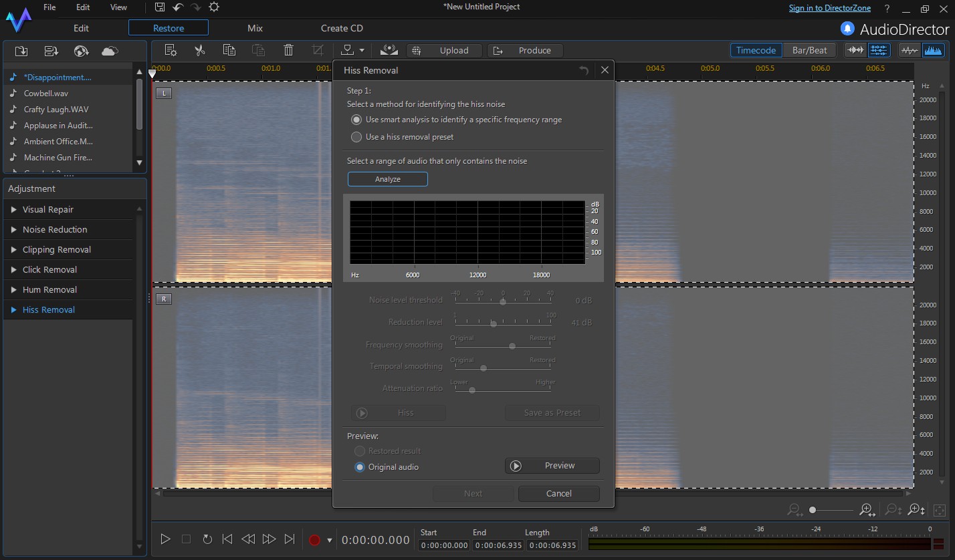
Task: Open the export destination dropdown arrow
Action: (x=361, y=50)
